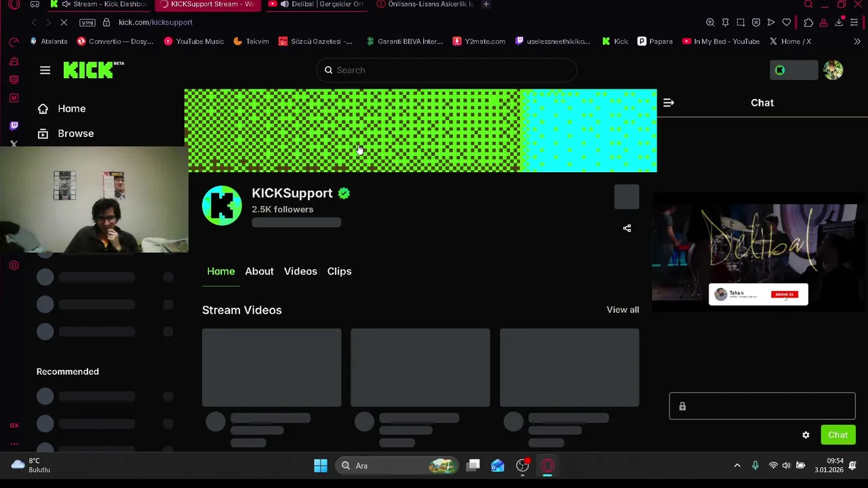Open the Papara bookmark
The image size is (868, 488).
pyautogui.click(x=655, y=41)
